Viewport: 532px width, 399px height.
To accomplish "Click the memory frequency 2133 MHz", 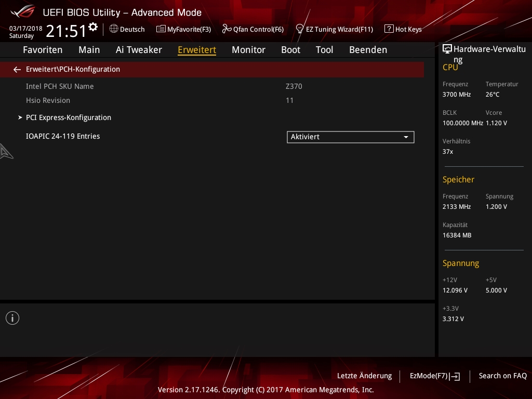I will [x=457, y=207].
